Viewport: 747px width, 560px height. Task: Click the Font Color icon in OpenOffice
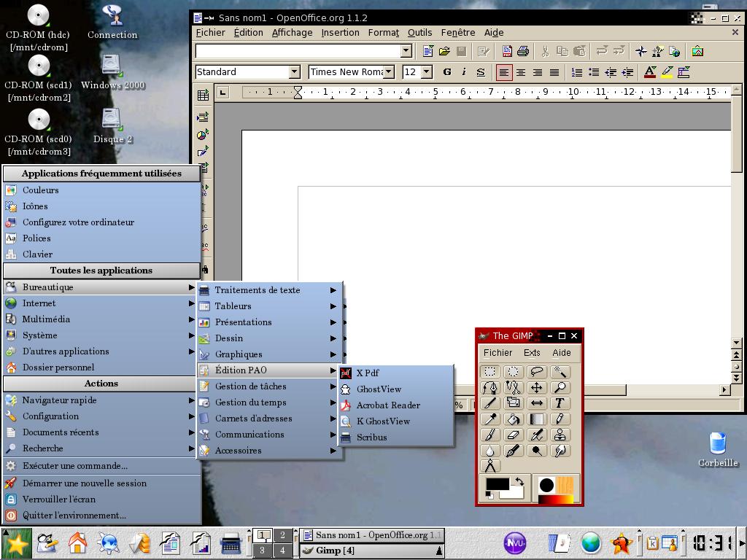[650, 72]
